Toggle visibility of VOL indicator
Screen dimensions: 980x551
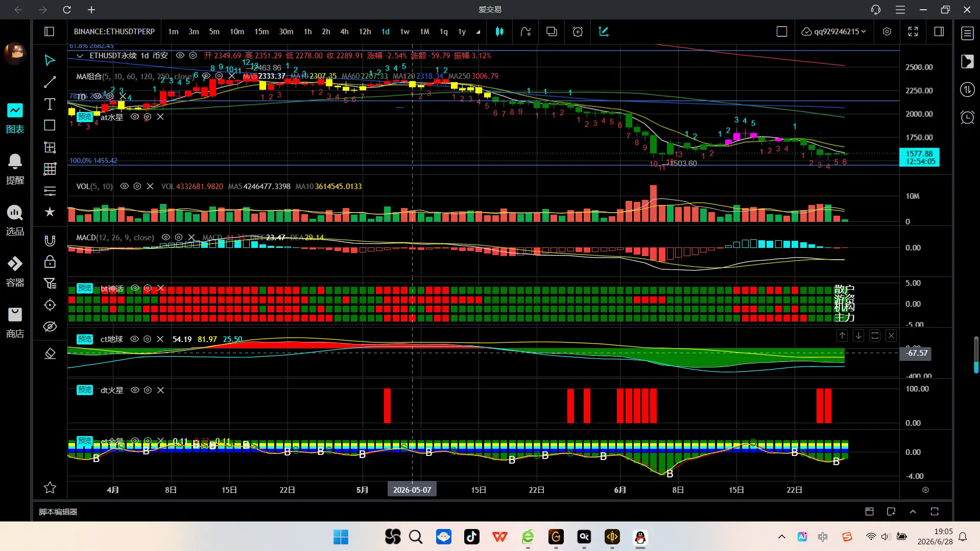tap(124, 187)
